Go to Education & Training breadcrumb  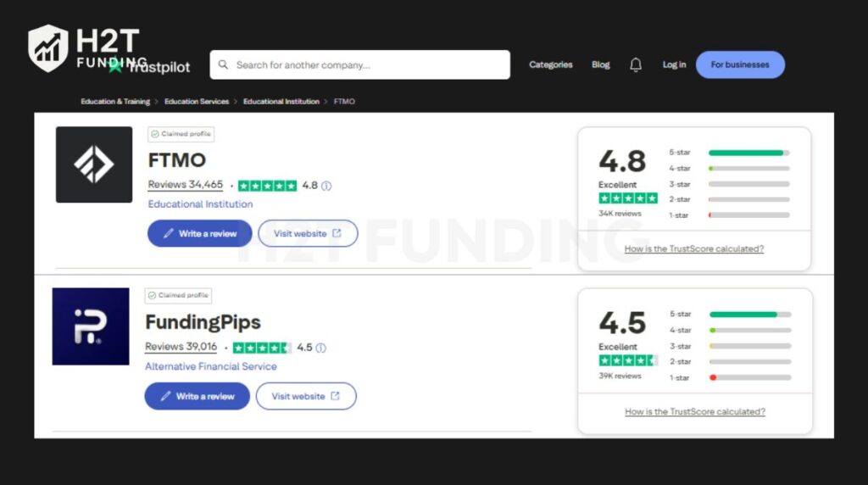(x=115, y=102)
